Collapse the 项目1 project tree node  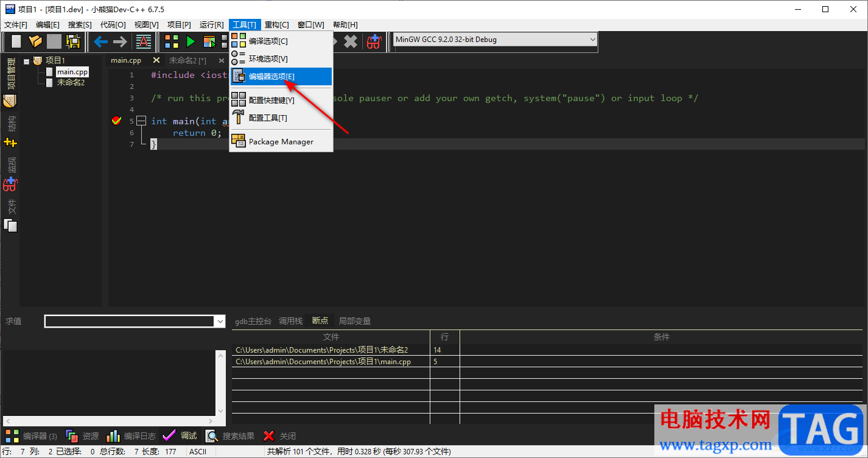(x=27, y=61)
